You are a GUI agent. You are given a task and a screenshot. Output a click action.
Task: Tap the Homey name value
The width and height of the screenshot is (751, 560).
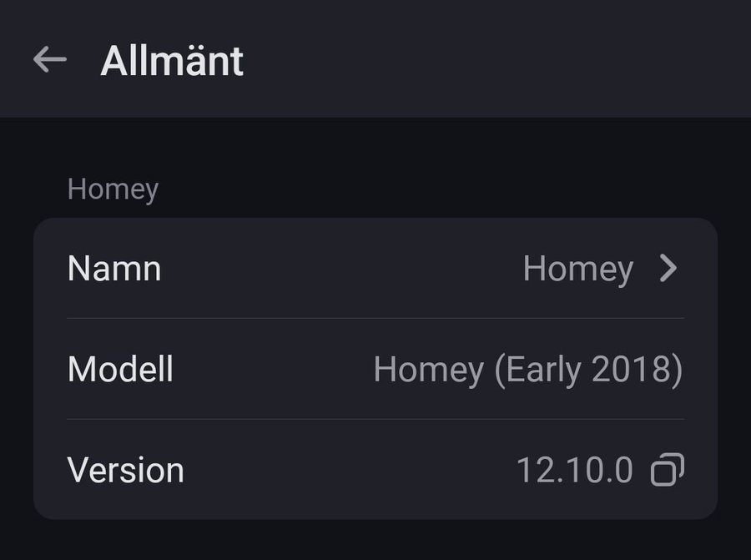[577, 269]
